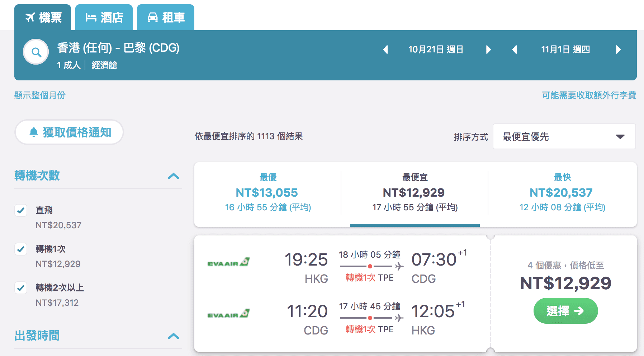Open the 最便宜優先 sort dropdown
This screenshot has width=644, height=356.
tap(564, 136)
